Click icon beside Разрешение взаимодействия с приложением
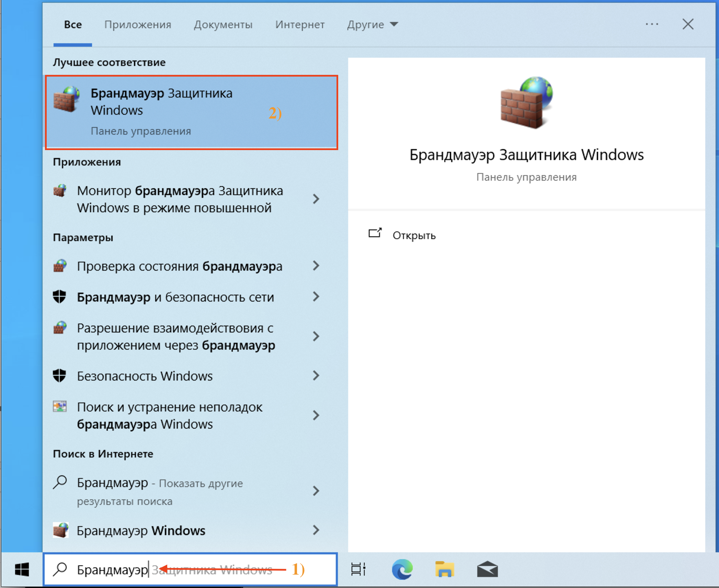The image size is (719, 588). click(60, 328)
